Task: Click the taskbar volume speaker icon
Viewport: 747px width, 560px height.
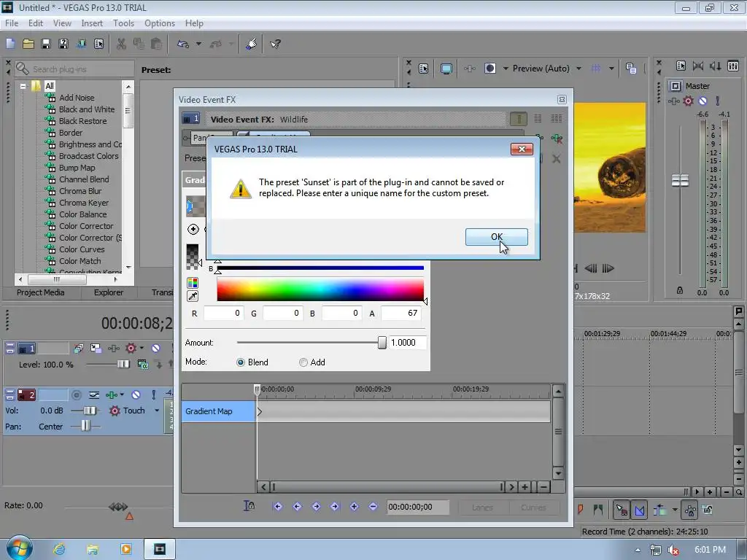Action: pyautogui.click(x=673, y=550)
